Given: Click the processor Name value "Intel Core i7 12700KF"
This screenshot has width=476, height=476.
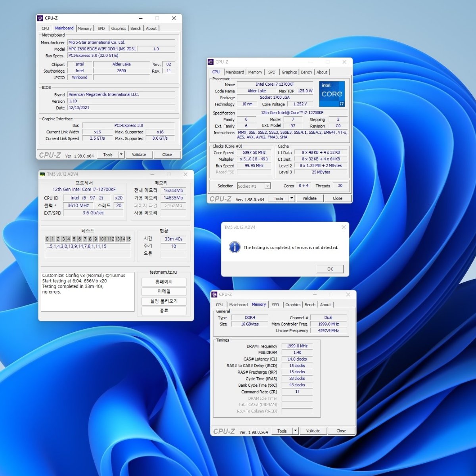Looking at the screenshot, I should point(275,84).
